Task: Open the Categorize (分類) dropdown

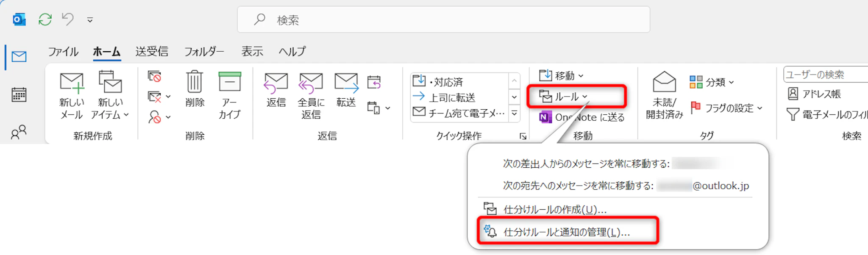Action: click(712, 82)
